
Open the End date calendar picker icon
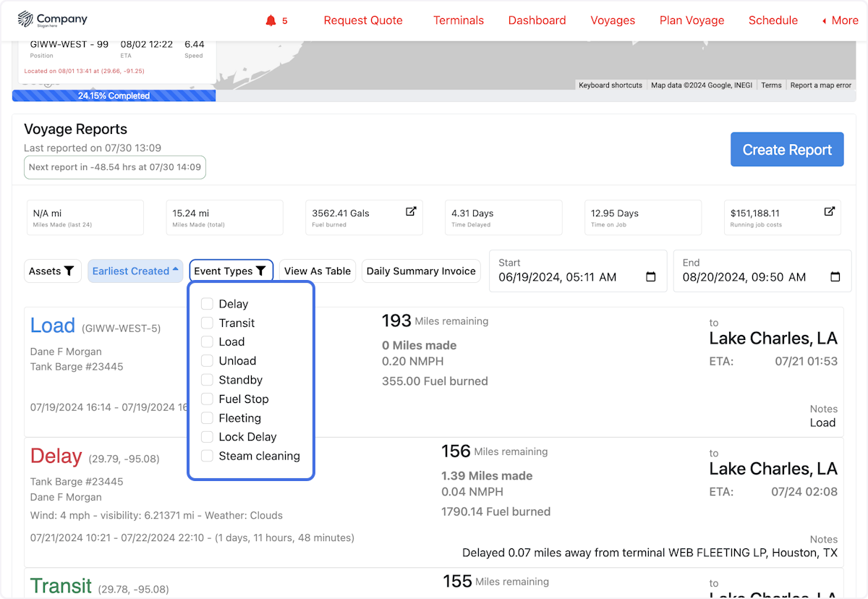pyautogui.click(x=834, y=277)
